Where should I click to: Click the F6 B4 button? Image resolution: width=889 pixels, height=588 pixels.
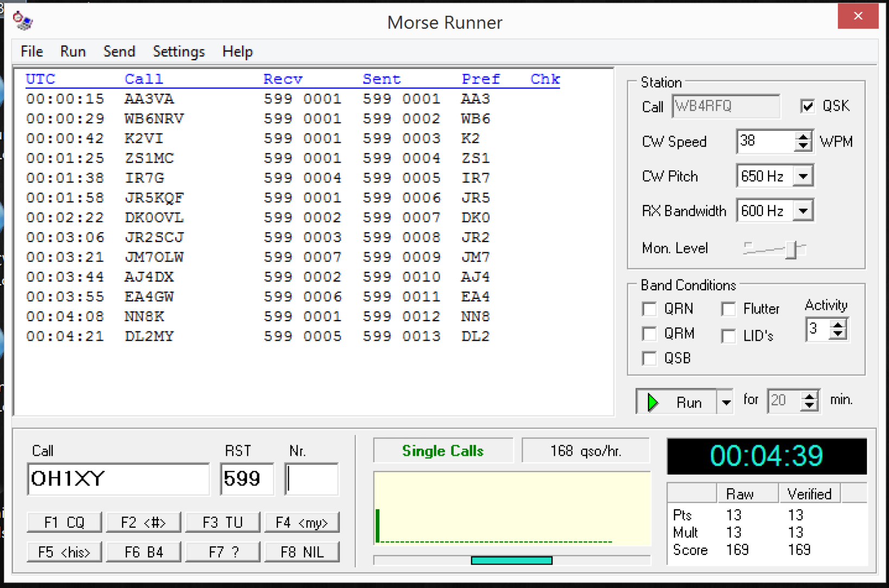tap(143, 552)
